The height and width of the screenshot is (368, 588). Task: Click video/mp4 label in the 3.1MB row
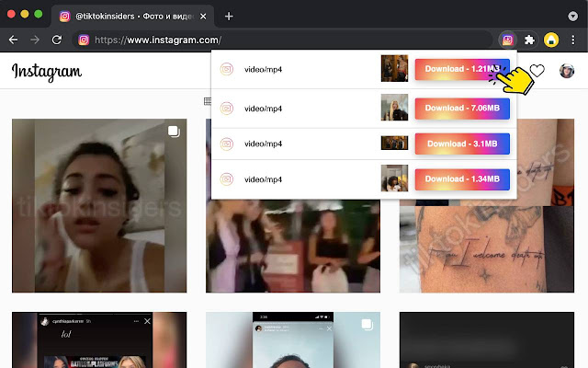[264, 144]
